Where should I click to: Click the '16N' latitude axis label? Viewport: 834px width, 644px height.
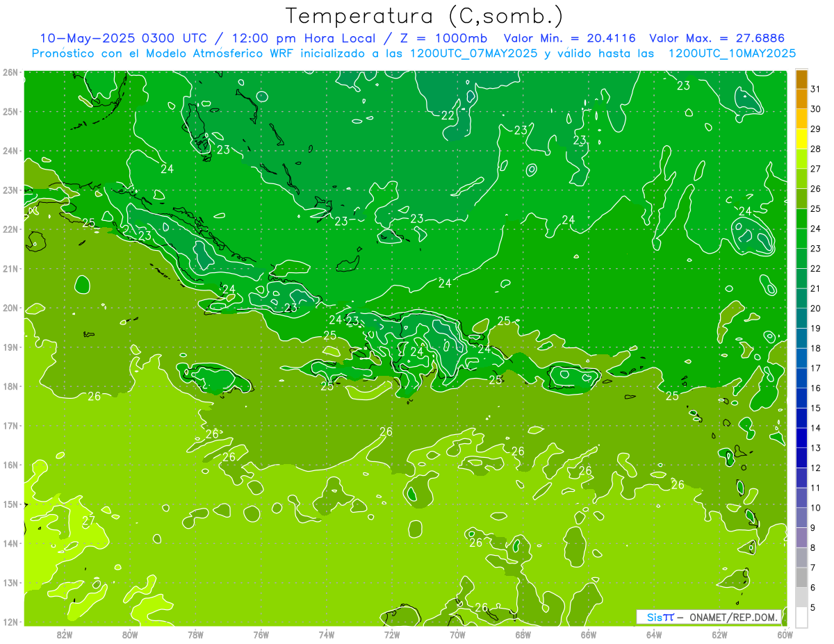10,465
